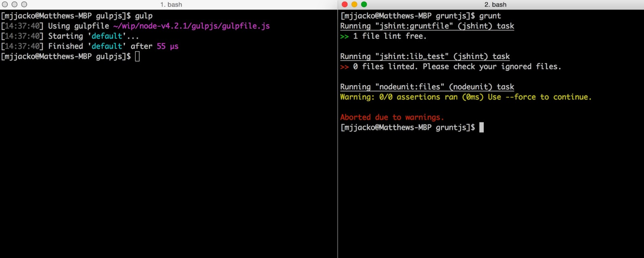
Task: Click 'default' in the Finished line
Action: tap(107, 46)
